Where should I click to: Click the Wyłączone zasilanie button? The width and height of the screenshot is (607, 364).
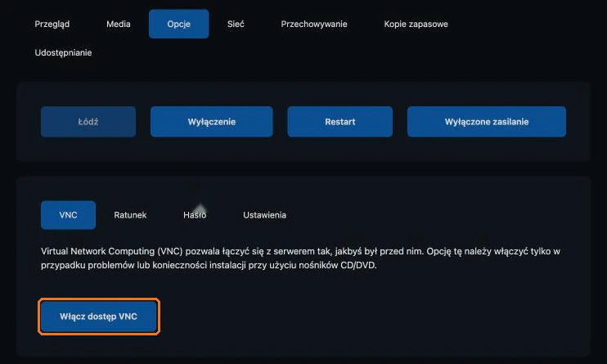tap(487, 122)
